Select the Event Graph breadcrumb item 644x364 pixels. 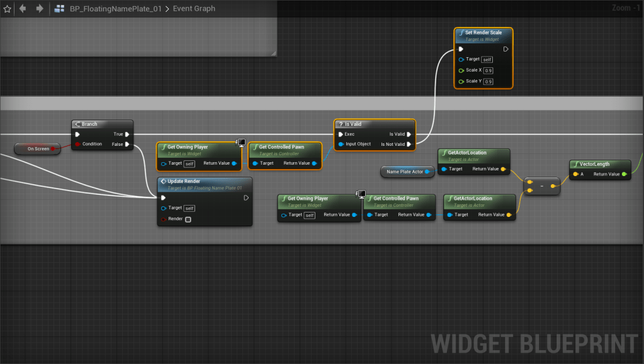pyautogui.click(x=195, y=9)
